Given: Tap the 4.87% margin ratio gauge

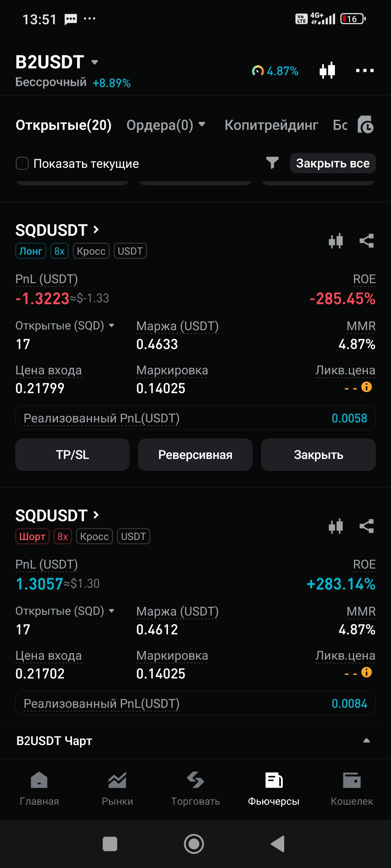Looking at the screenshot, I should tap(275, 71).
